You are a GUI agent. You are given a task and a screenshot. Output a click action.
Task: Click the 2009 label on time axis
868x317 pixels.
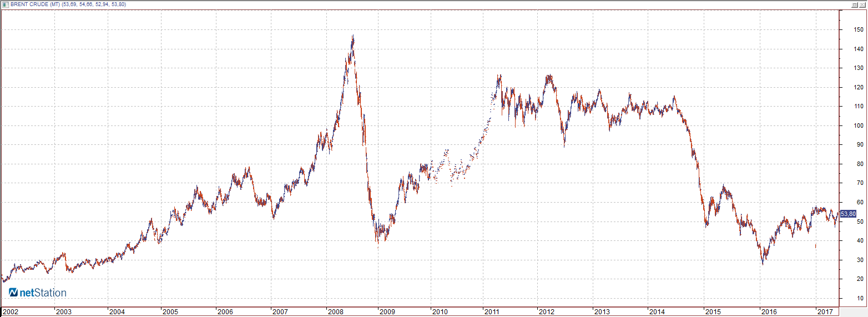[387, 312]
